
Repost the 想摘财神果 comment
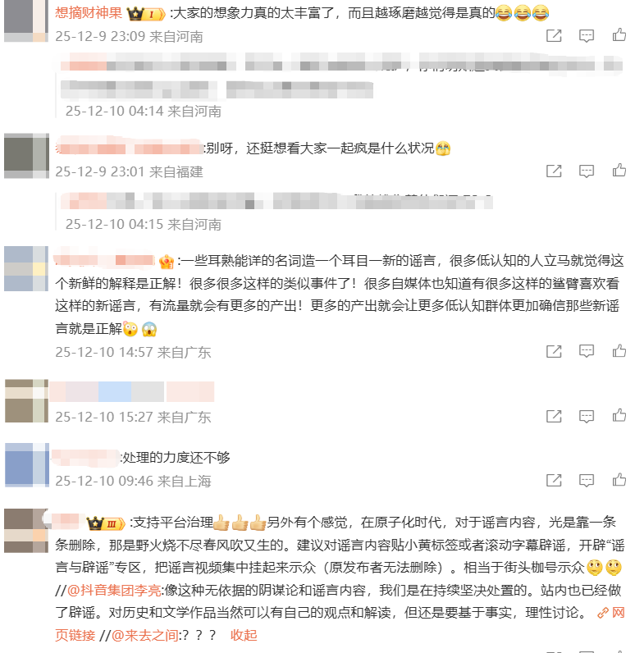click(554, 36)
